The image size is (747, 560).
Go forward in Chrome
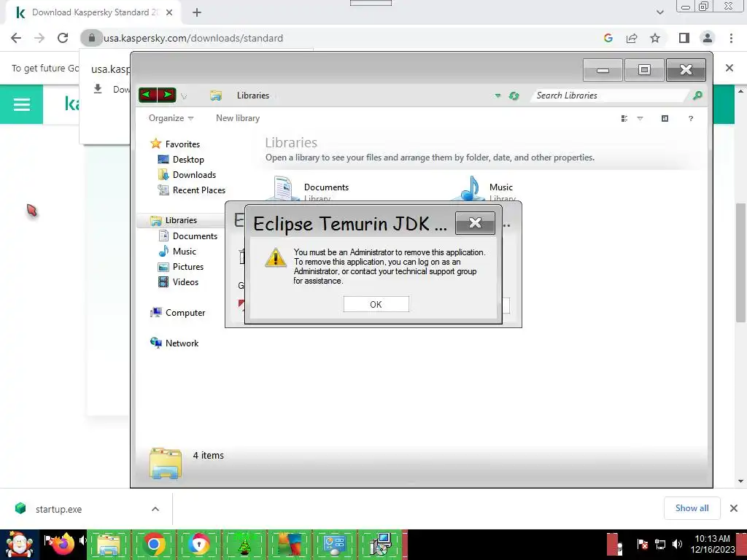(39, 38)
